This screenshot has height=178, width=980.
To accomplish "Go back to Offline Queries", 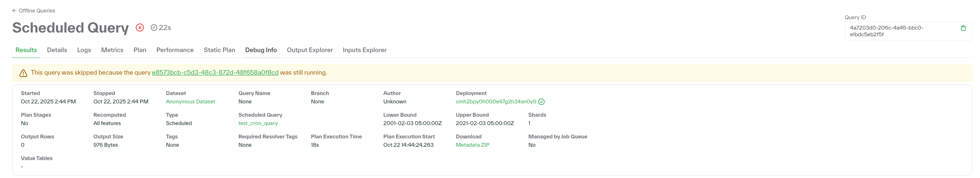I will 34,10.
